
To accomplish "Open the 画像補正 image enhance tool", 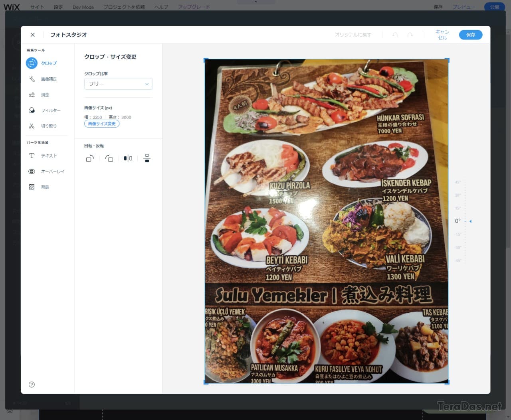I will click(42, 79).
